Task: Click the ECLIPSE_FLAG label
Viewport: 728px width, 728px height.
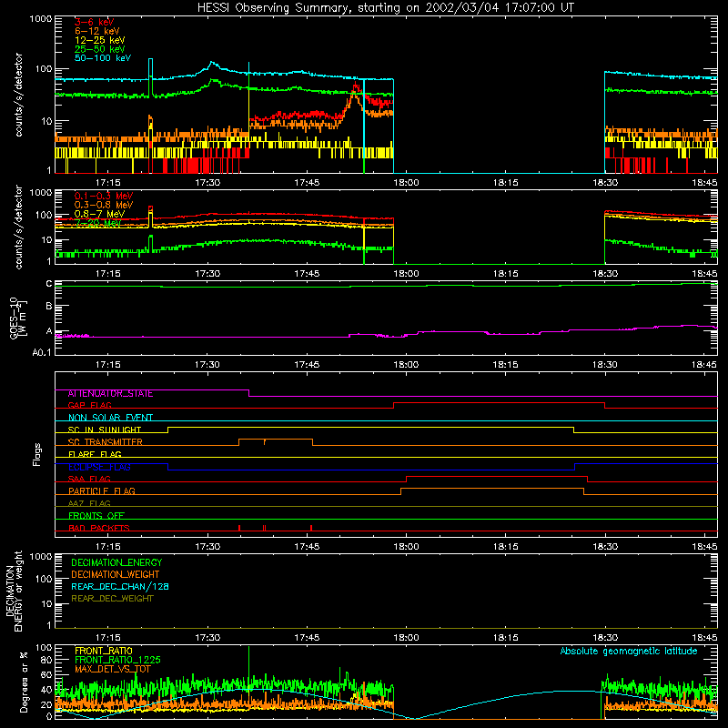Action: (99, 467)
